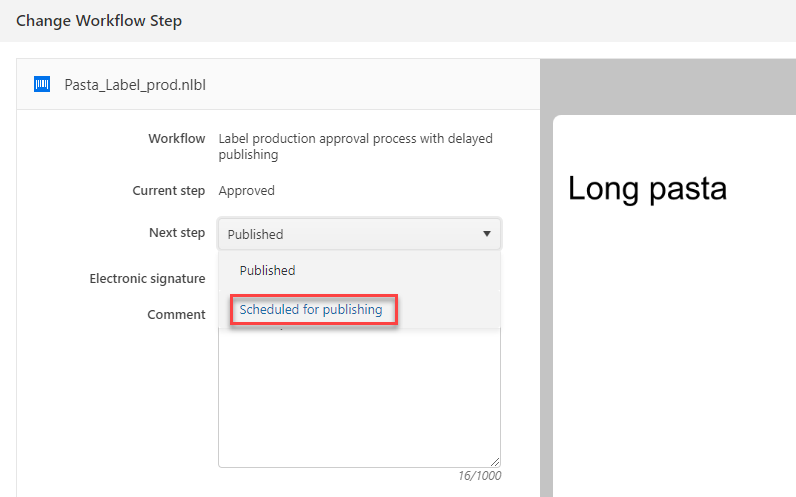Click the Approved current step value
796x497 pixels.
click(247, 190)
